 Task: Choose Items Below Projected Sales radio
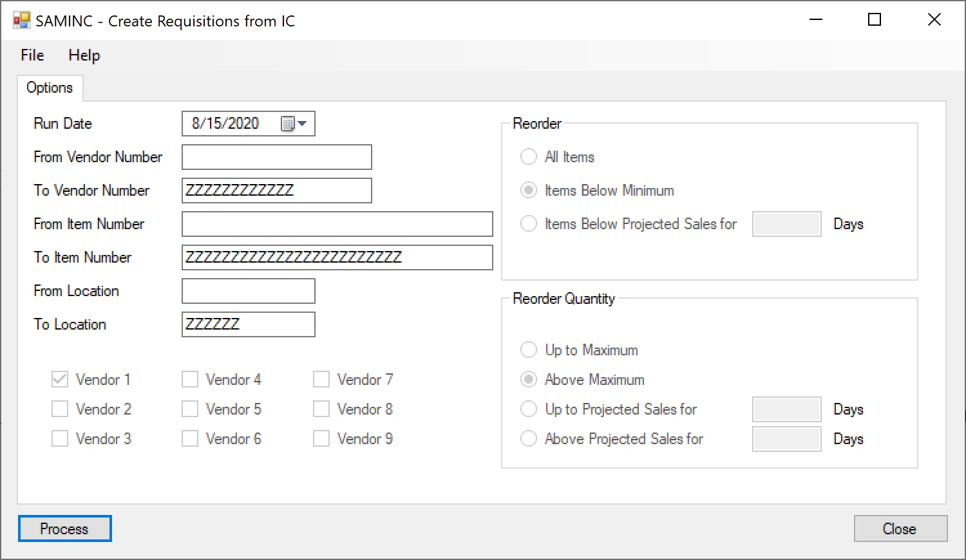point(529,224)
